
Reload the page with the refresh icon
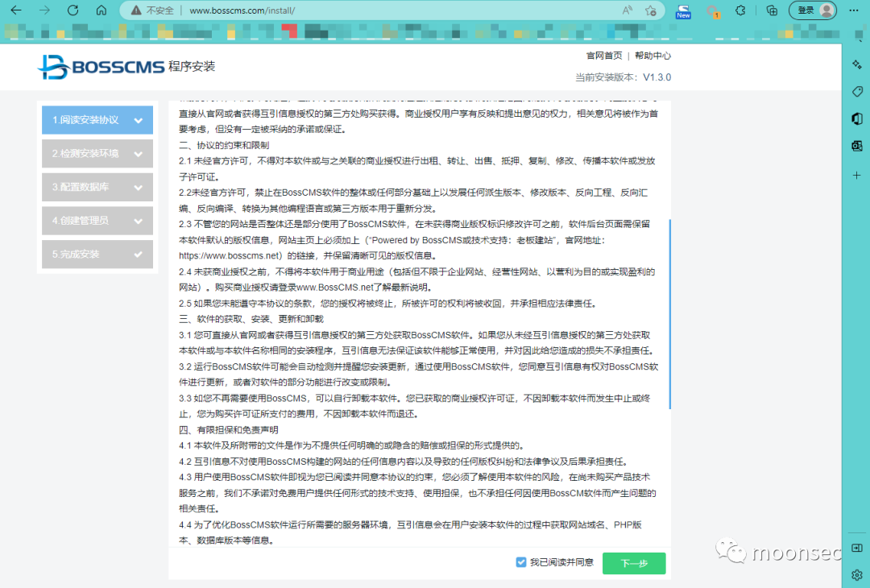click(72, 10)
